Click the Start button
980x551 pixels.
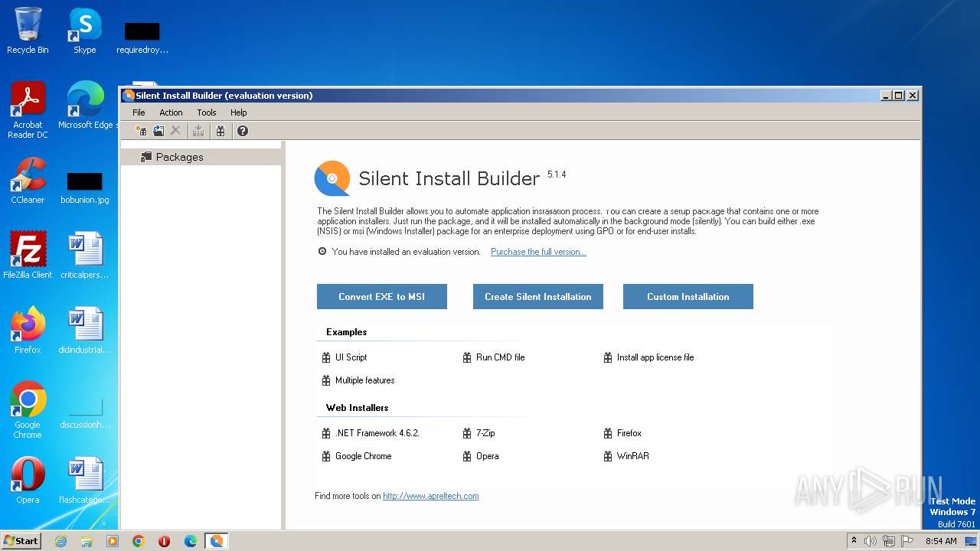click(21, 540)
